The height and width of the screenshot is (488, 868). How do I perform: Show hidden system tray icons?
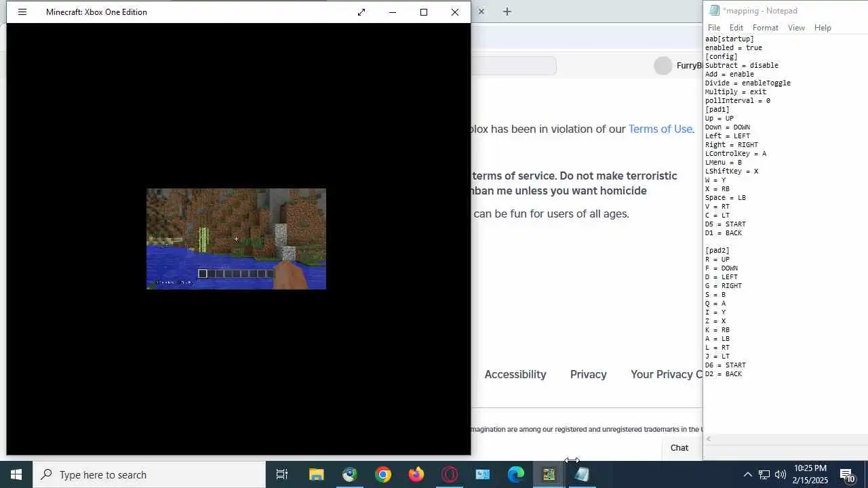[747, 474]
